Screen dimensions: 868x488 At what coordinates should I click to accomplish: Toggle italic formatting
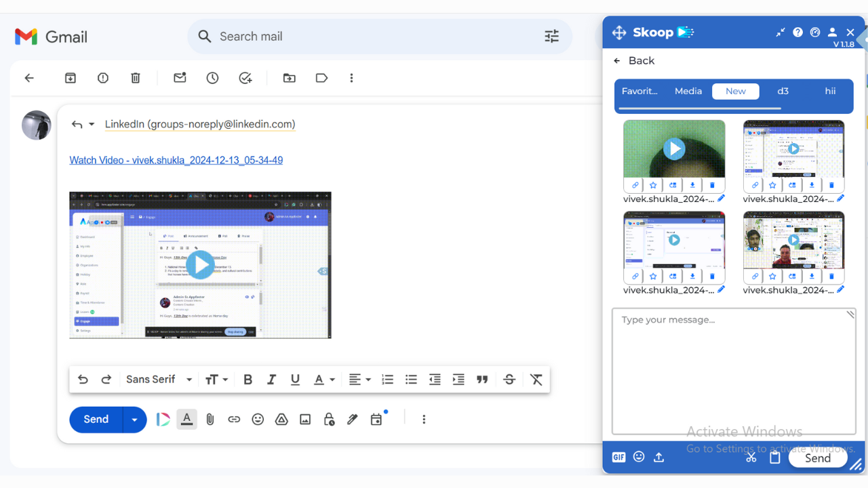click(x=271, y=380)
